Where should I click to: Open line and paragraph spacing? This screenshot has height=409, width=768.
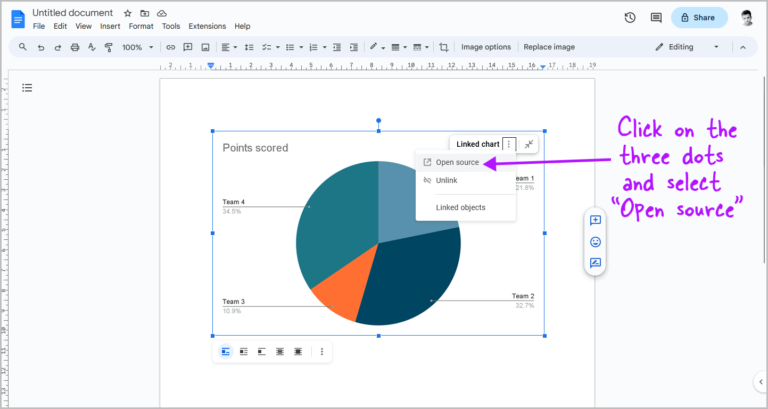[249, 48]
